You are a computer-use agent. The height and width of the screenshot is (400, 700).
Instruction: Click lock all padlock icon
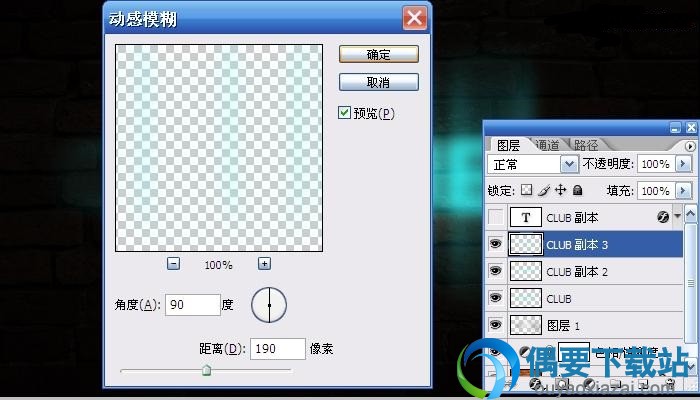tap(577, 190)
